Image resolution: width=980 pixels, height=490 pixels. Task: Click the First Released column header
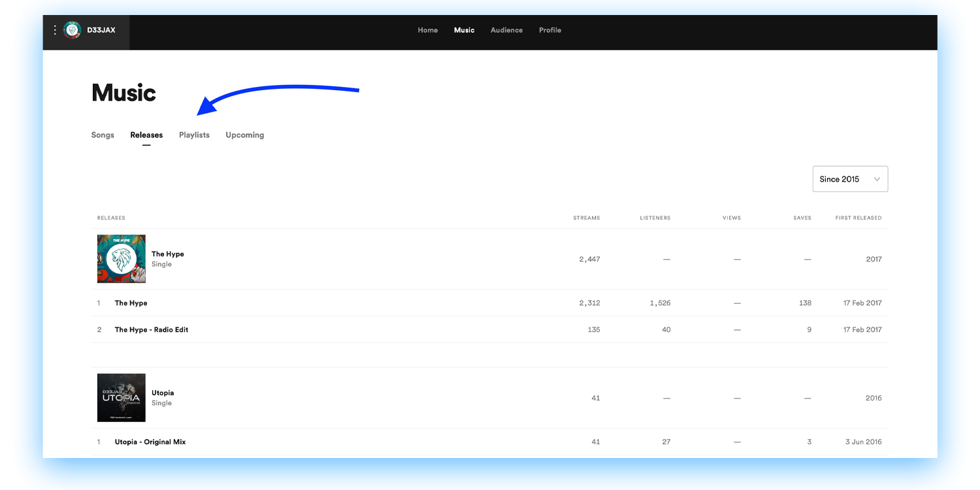(858, 218)
